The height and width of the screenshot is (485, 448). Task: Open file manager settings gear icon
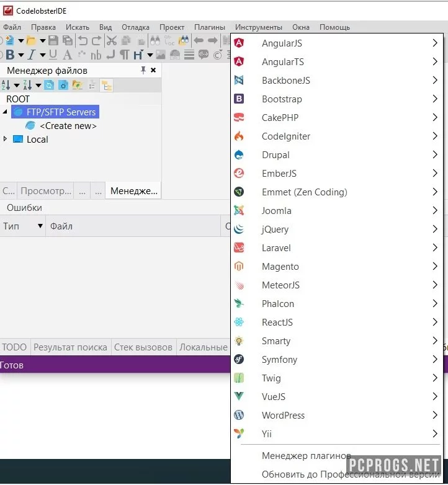[63, 85]
